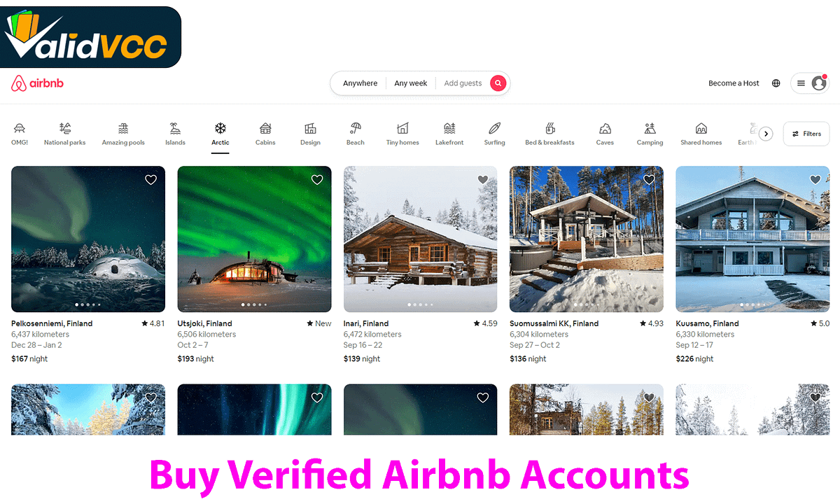This screenshot has height=504, width=840.
Task: Expand more categories with right arrow
Action: point(766,134)
